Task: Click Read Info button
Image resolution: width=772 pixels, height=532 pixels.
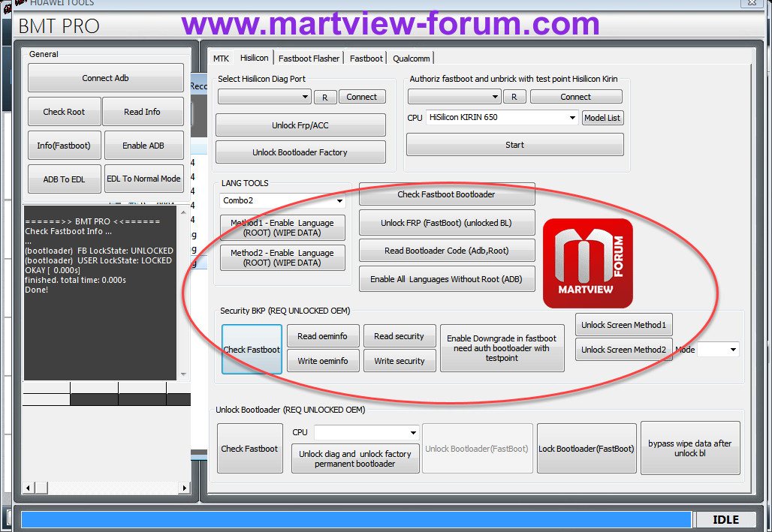Action: pos(142,112)
